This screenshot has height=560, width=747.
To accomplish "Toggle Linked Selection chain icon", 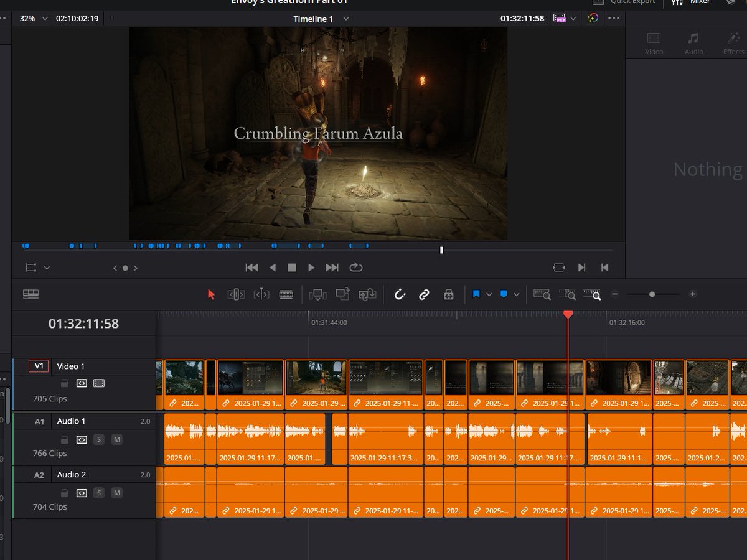I will point(424,294).
